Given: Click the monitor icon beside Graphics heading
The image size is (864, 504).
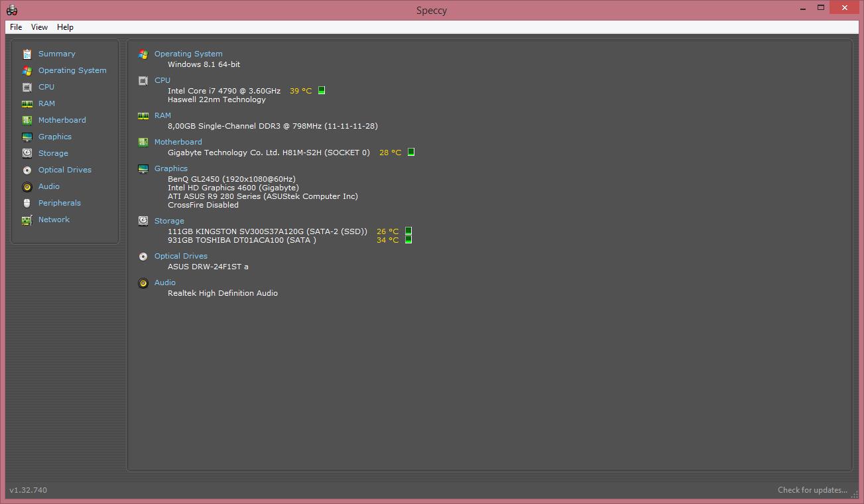Looking at the screenshot, I should pos(143,168).
